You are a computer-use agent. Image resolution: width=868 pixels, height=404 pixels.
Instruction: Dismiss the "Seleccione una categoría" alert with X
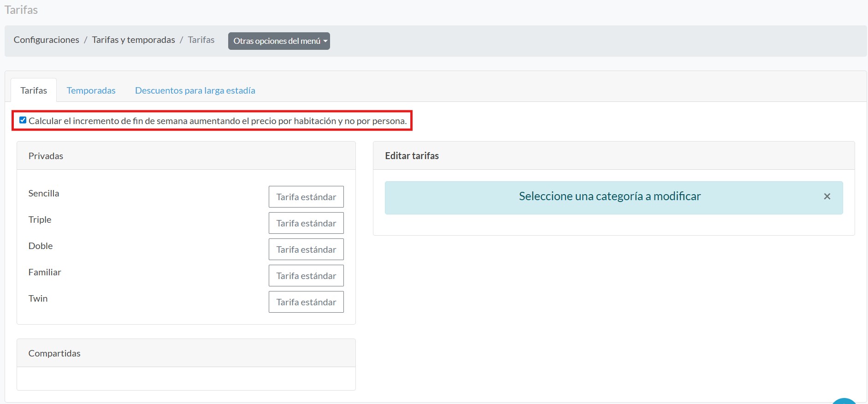(827, 196)
